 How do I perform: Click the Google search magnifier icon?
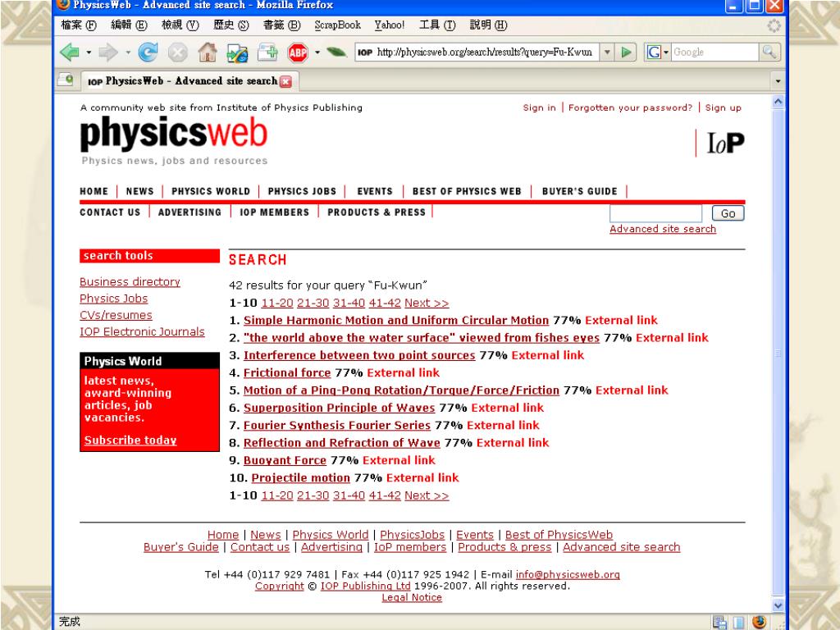(x=769, y=52)
